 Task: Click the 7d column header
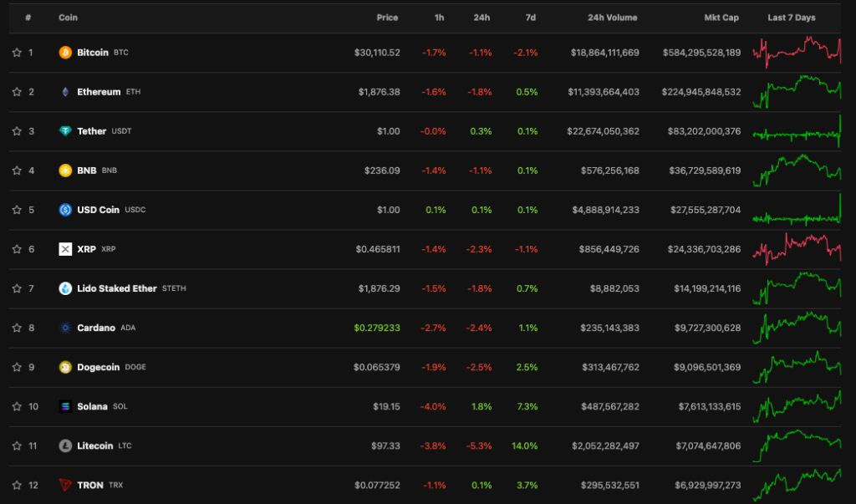[x=532, y=18]
